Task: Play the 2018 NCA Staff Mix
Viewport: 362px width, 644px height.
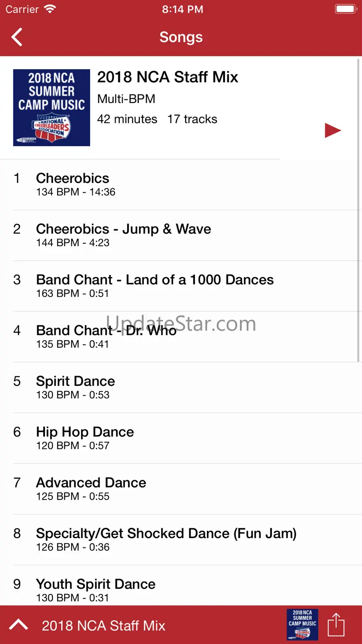Action: click(x=333, y=130)
